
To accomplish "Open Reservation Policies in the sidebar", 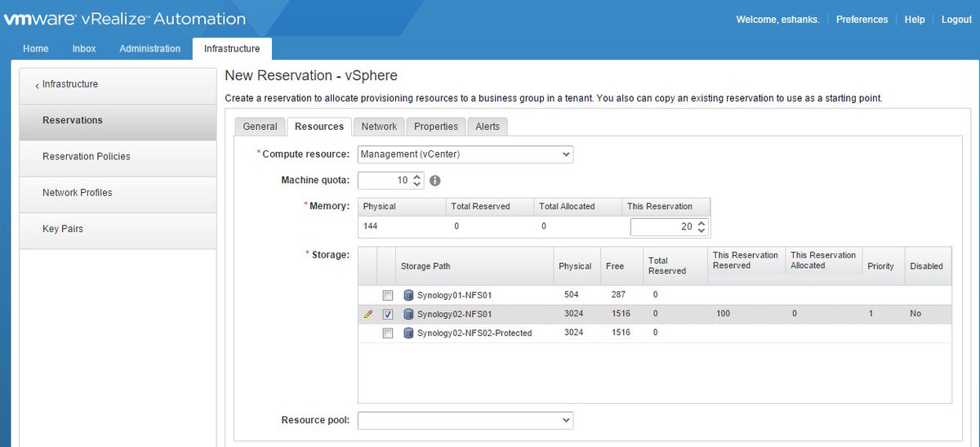I will pyautogui.click(x=118, y=158).
